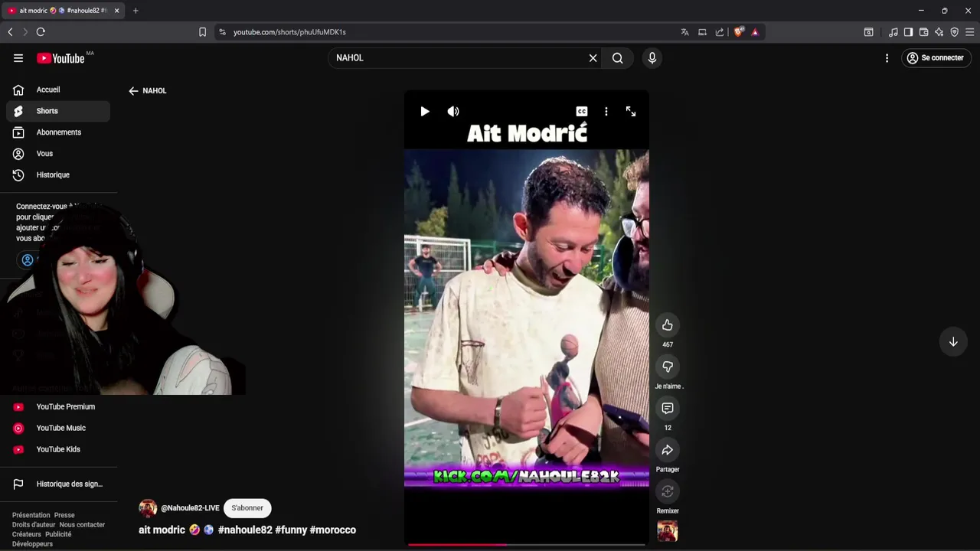Select Shorts in the sidebar
Screen dimensions: 980x551
[58, 111]
